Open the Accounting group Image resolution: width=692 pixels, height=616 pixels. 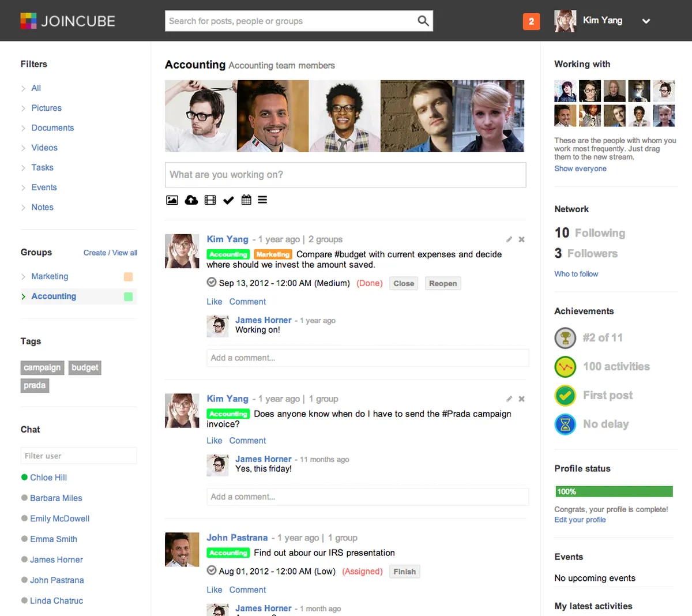pyautogui.click(x=54, y=296)
